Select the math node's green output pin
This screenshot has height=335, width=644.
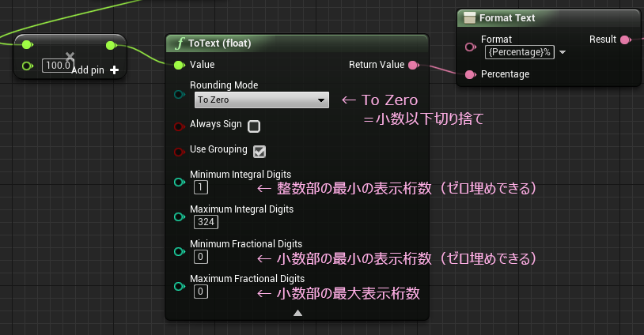click(x=112, y=45)
